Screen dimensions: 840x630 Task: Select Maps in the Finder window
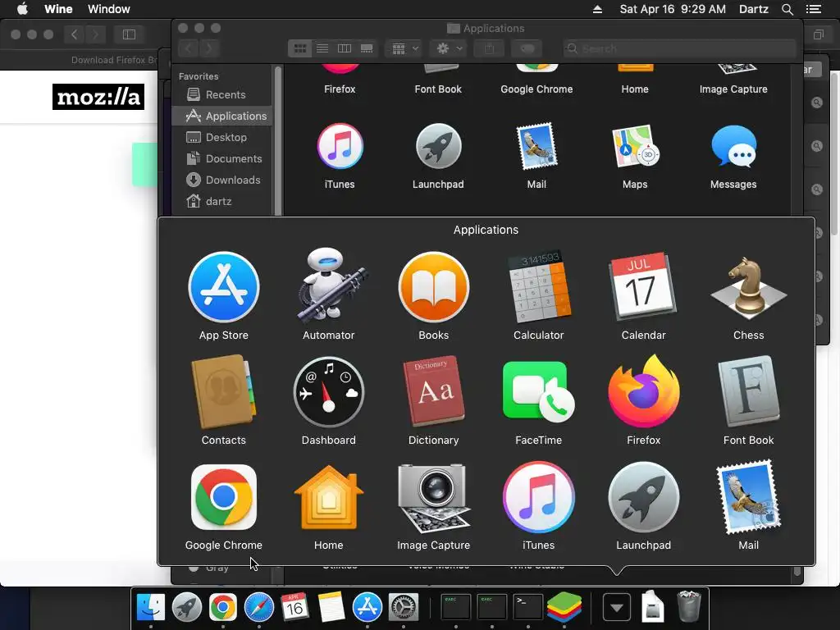pos(636,146)
